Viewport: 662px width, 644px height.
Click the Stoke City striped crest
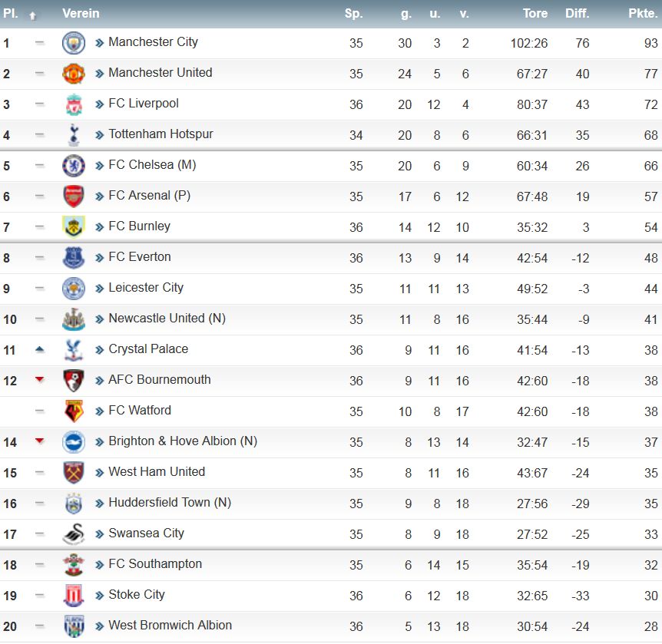point(74,596)
